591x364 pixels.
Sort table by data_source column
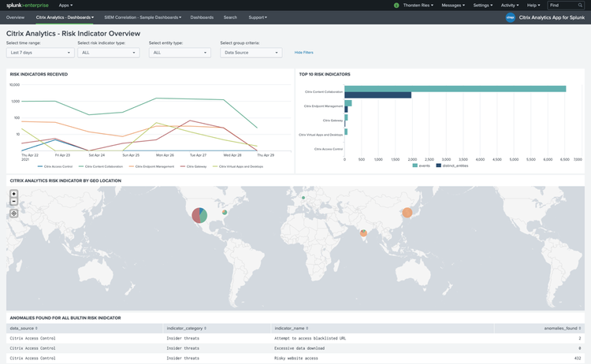point(24,329)
